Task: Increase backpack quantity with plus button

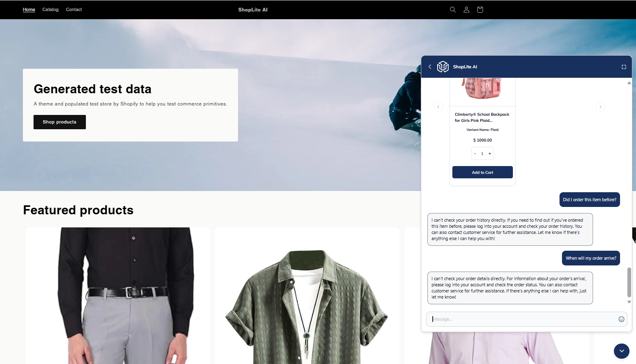Action: point(490,154)
